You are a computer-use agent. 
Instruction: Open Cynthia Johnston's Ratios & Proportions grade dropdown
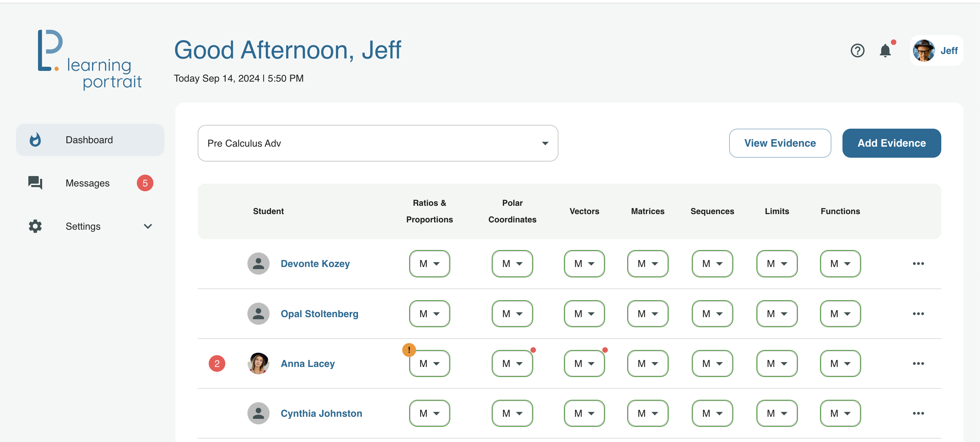click(430, 413)
